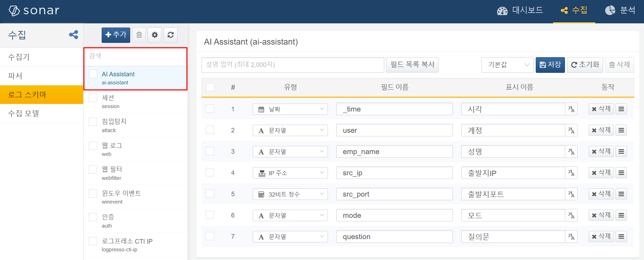Click the share icon beside 수집 heading

point(73,35)
